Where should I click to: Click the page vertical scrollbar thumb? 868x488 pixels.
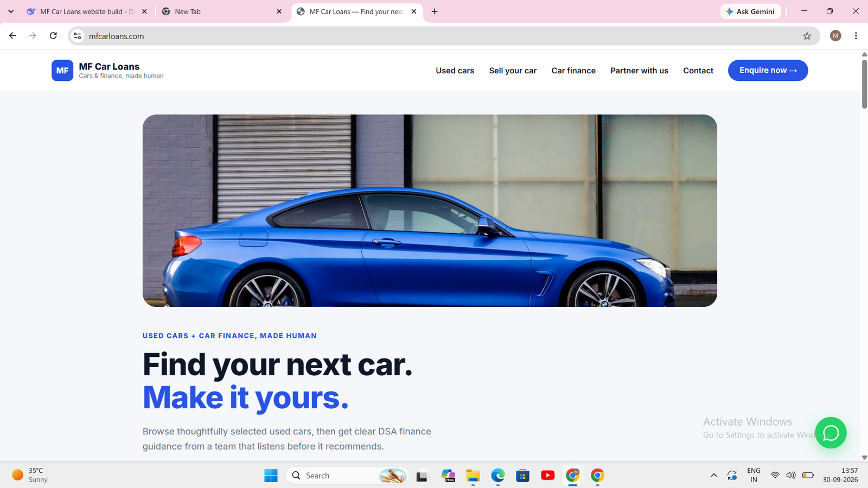[x=864, y=84]
